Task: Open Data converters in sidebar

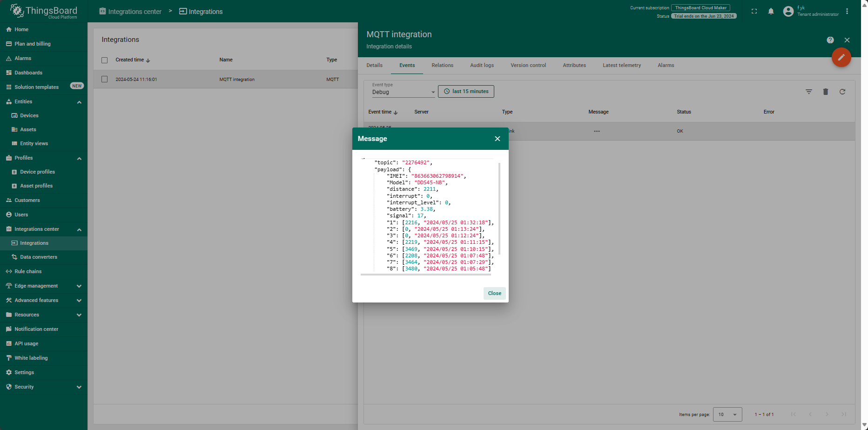Action: coord(39,257)
